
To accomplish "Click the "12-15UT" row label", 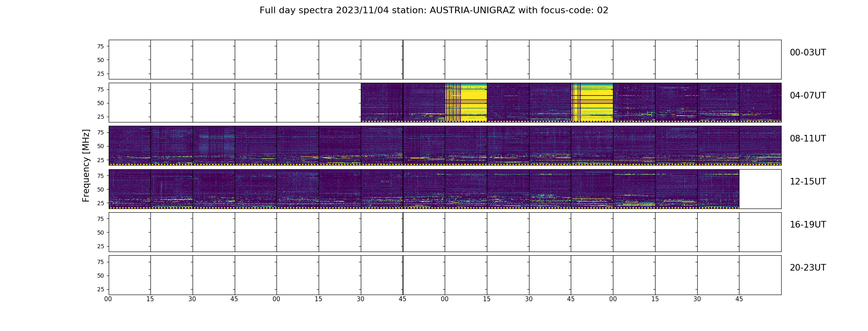I will click(808, 182).
